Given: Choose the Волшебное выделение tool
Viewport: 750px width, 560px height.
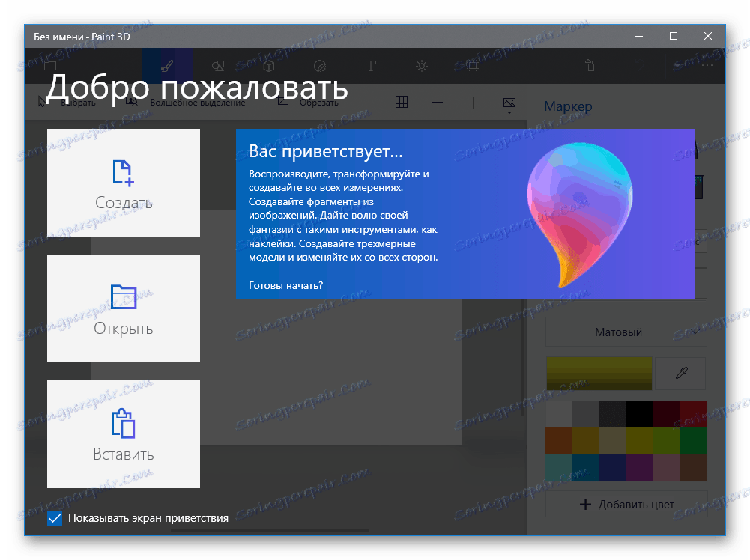Looking at the screenshot, I should point(186,103).
